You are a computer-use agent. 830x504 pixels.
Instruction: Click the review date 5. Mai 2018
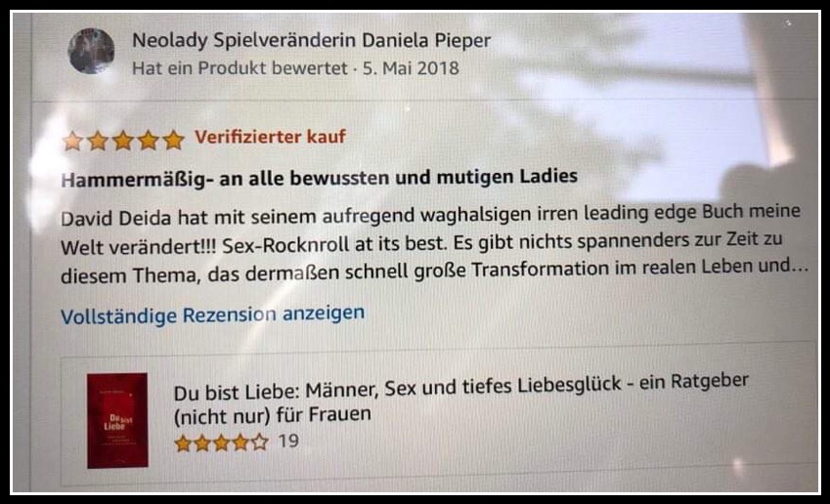click(x=411, y=68)
